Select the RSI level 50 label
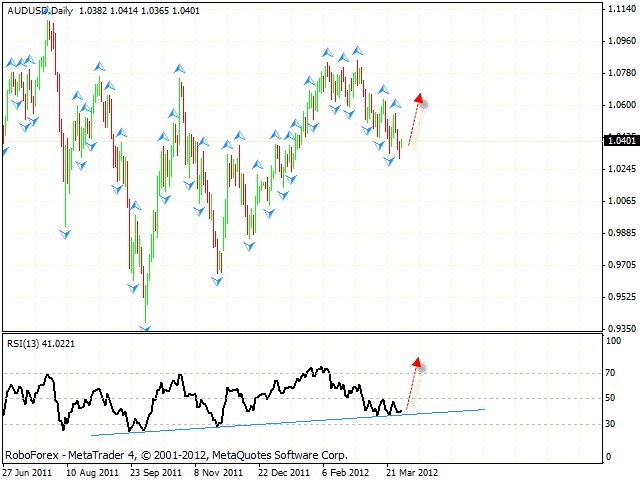The image size is (640, 480). tap(610, 398)
